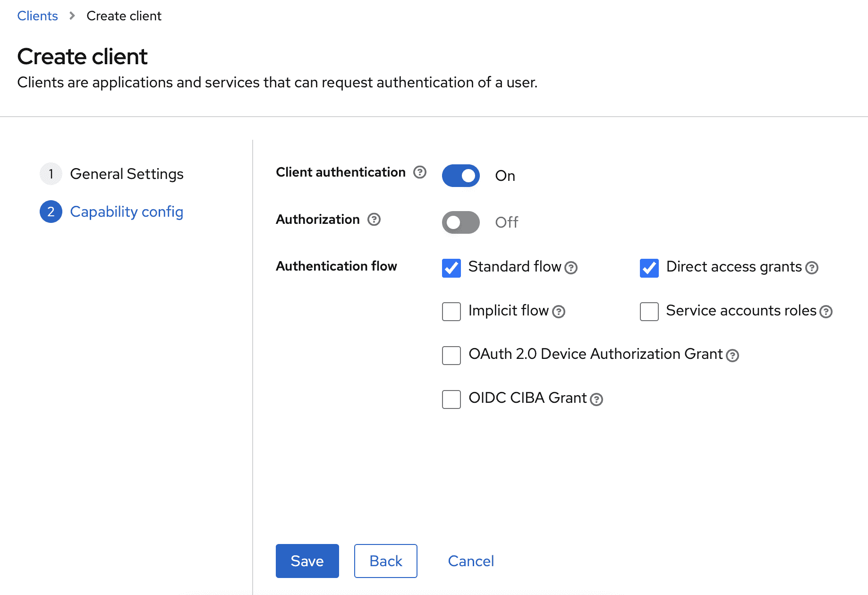The image size is (868, 595).
Task: Open help for OIDC CIBA Grant
Action: click(596, 399)
